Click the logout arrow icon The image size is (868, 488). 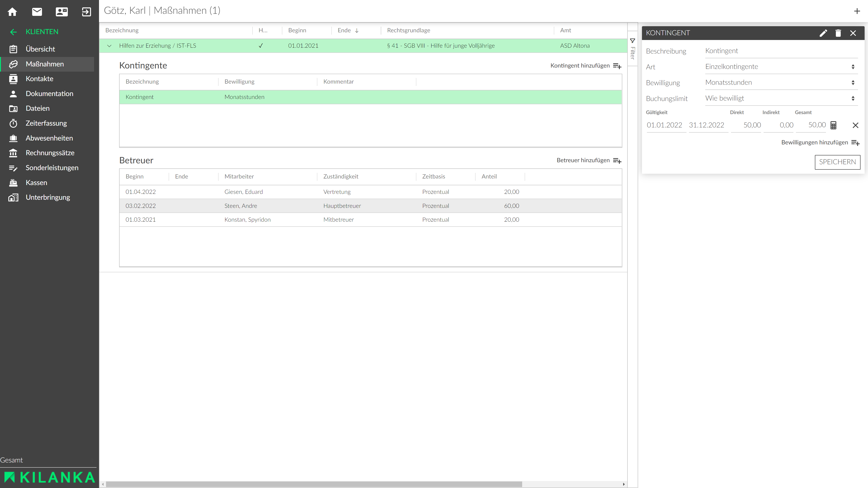(86, 12)
